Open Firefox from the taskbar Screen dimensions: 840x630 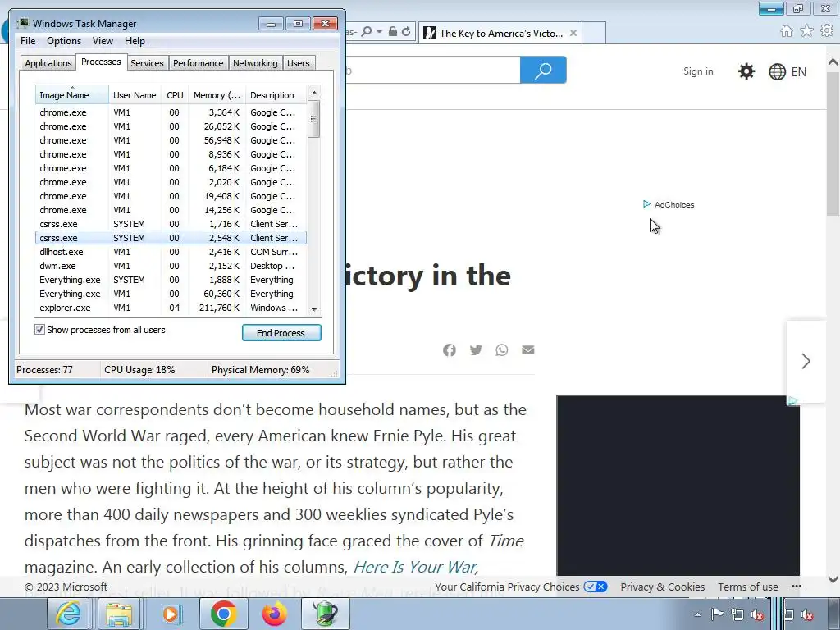click(x=274, y=614)
